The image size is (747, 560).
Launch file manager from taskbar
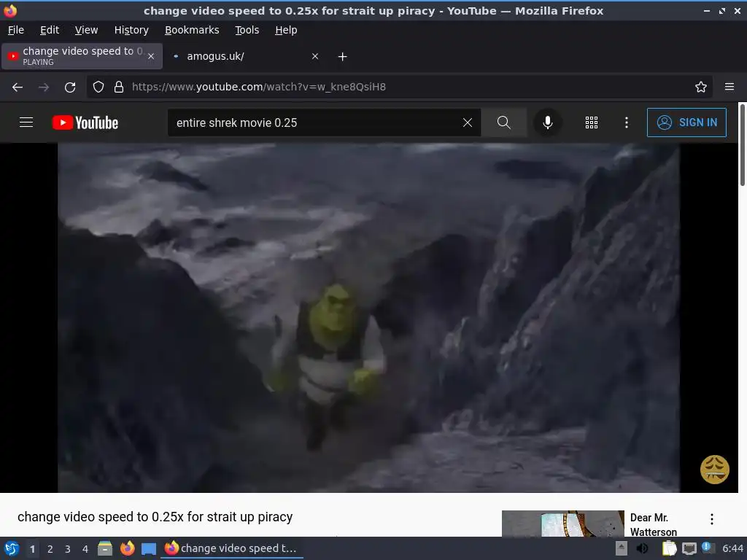(105, 548)
